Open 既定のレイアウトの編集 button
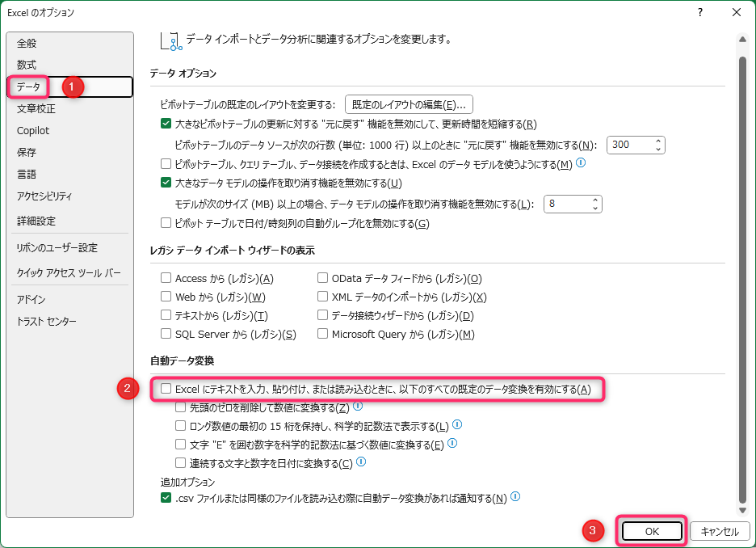The width and height of the screenshot is (756, 548). pos(409,104)
